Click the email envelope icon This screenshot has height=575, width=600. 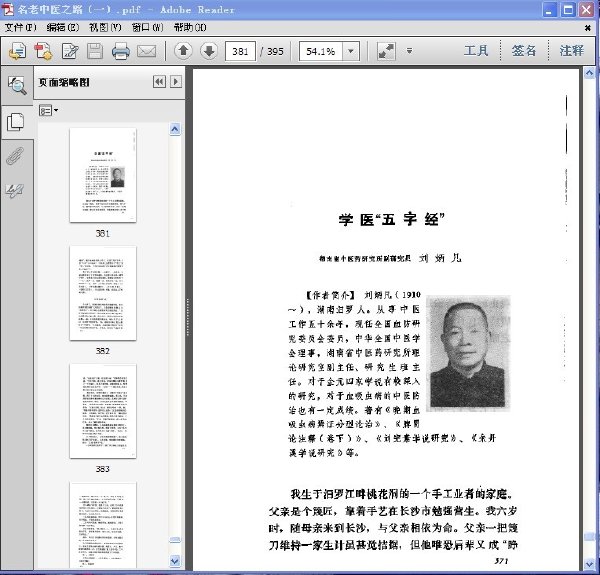(147, 51)
